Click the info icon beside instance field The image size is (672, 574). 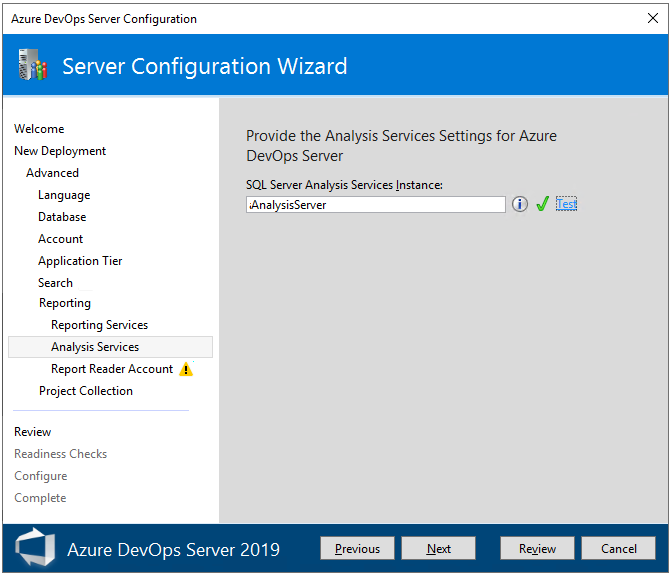click(x=520, y=204)
